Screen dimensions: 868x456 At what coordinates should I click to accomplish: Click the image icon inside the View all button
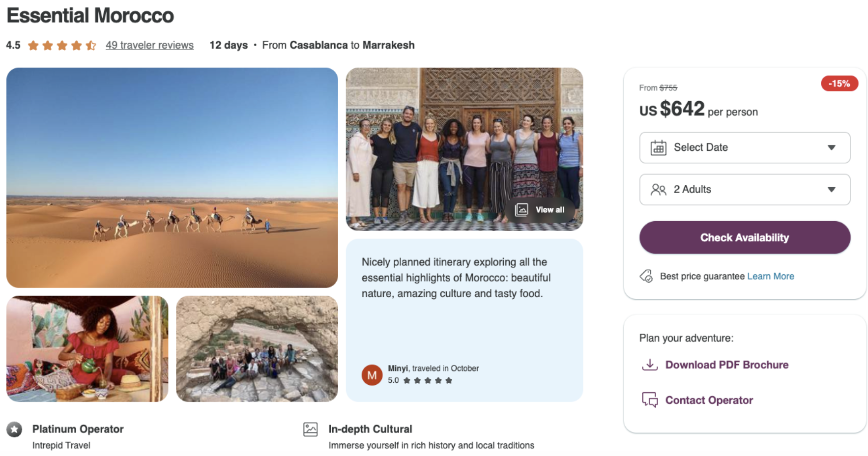(522, 210)
